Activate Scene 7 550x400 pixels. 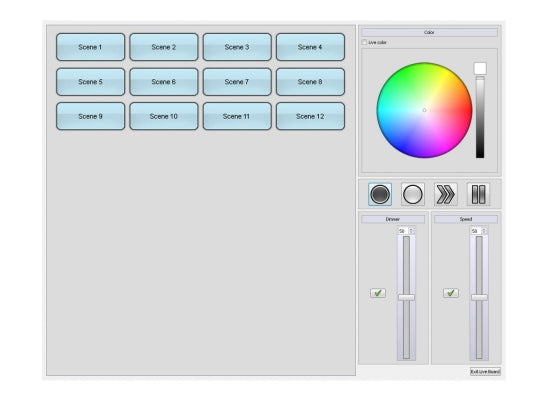[x=237, y=82]
